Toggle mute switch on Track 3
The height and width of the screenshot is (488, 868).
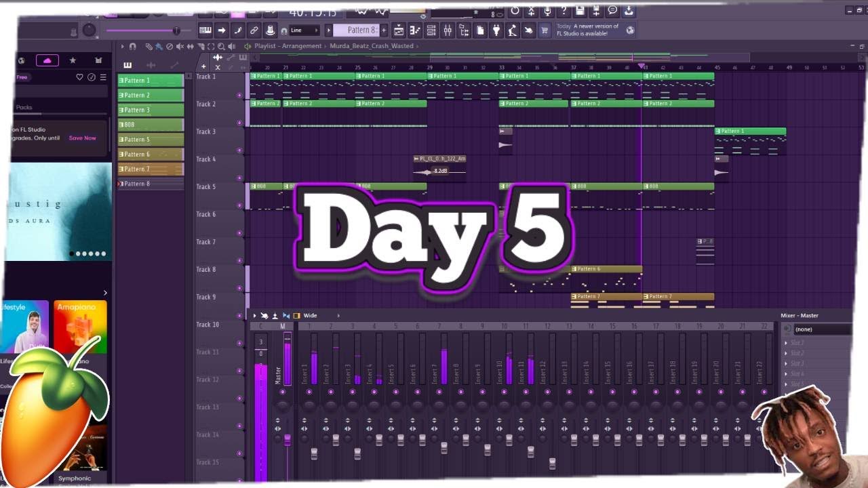pos(239,150)
